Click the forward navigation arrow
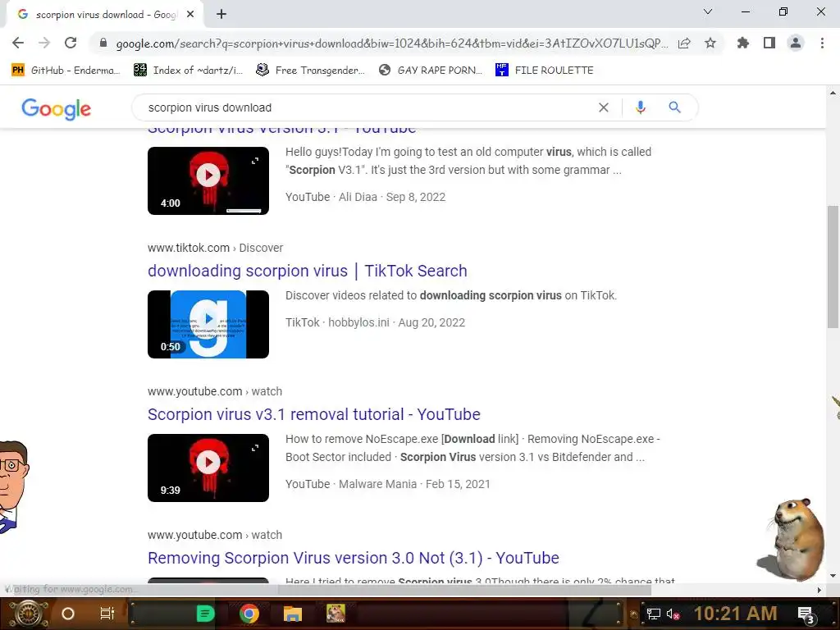Viewport: 840px width, 630px height. click(44, 43)
